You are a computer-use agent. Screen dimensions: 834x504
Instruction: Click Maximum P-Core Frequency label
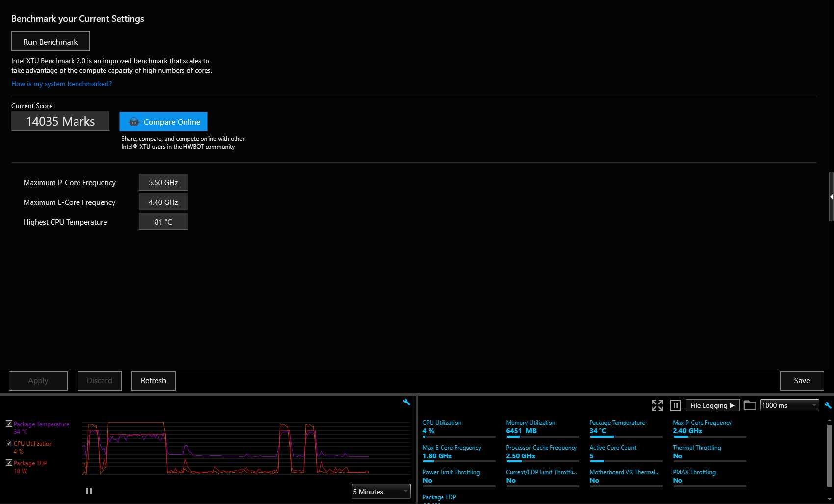point(70,182)
